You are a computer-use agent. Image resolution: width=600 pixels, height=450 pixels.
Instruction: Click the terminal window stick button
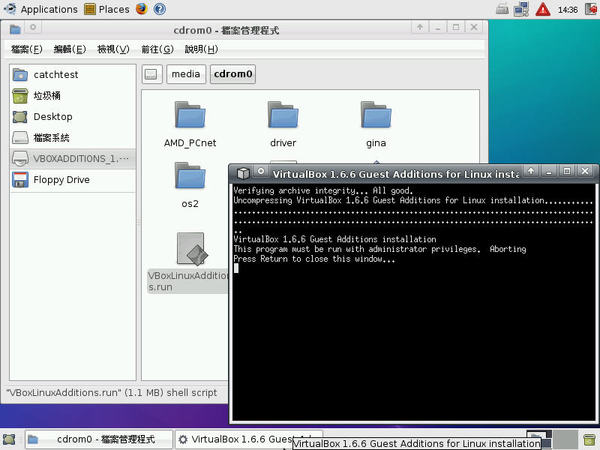coord(261,171)
